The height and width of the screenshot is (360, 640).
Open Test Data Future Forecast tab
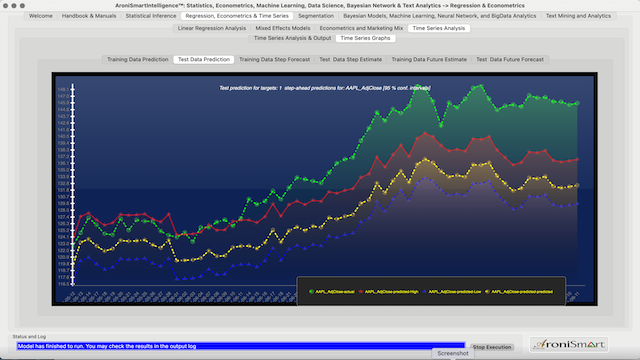(x=510, y=59)
